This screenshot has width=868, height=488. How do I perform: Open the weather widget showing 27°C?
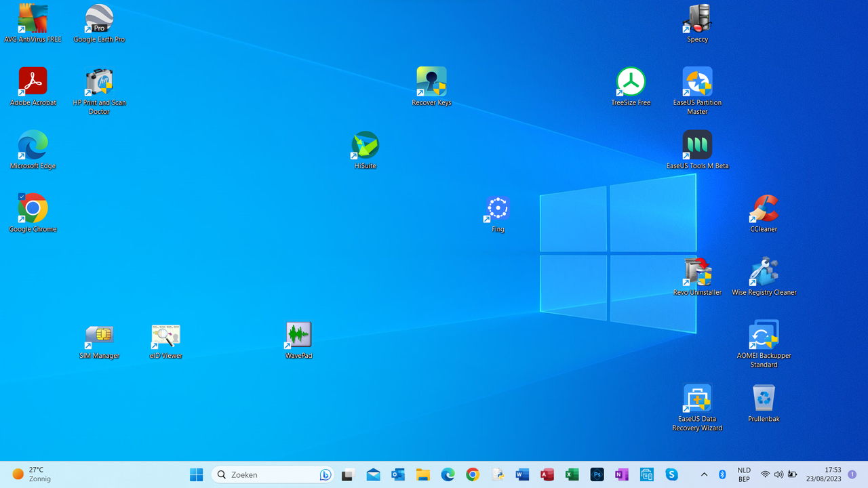[31, 474]
